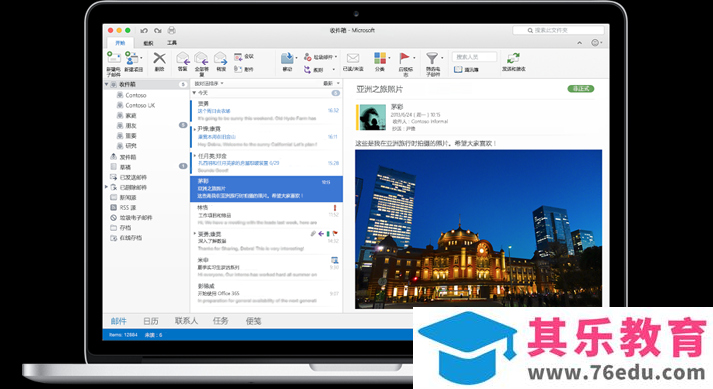Switch to 联系人 contacts view
The width and height of the screenshot is (713, 389).
(186, 321)
